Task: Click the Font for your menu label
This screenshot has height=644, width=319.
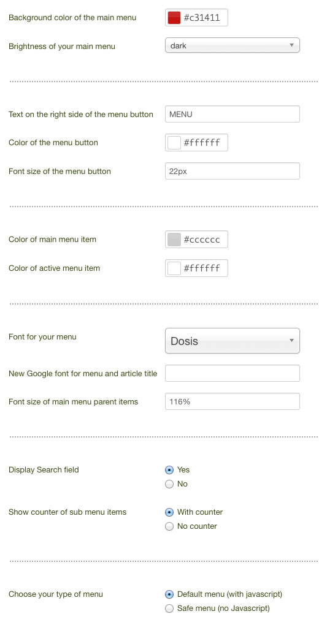Action: [x=42, y=337]
